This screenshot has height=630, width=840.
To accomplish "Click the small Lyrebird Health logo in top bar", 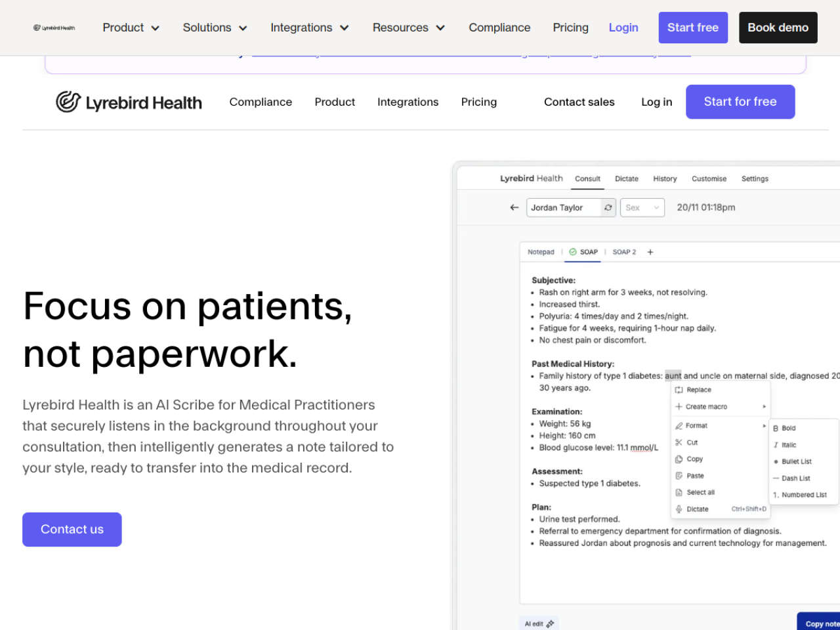I will pyautogui.click(x=54, y=28).
